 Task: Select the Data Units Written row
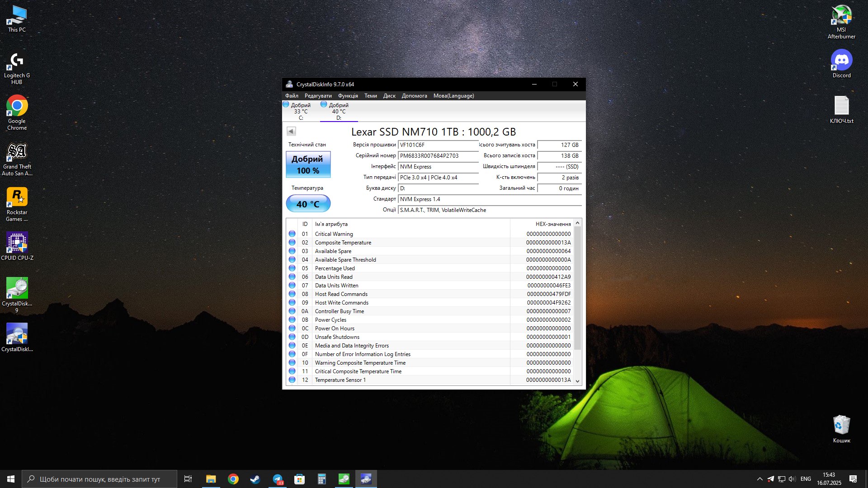pyautogui.click(x=429, y=286)
